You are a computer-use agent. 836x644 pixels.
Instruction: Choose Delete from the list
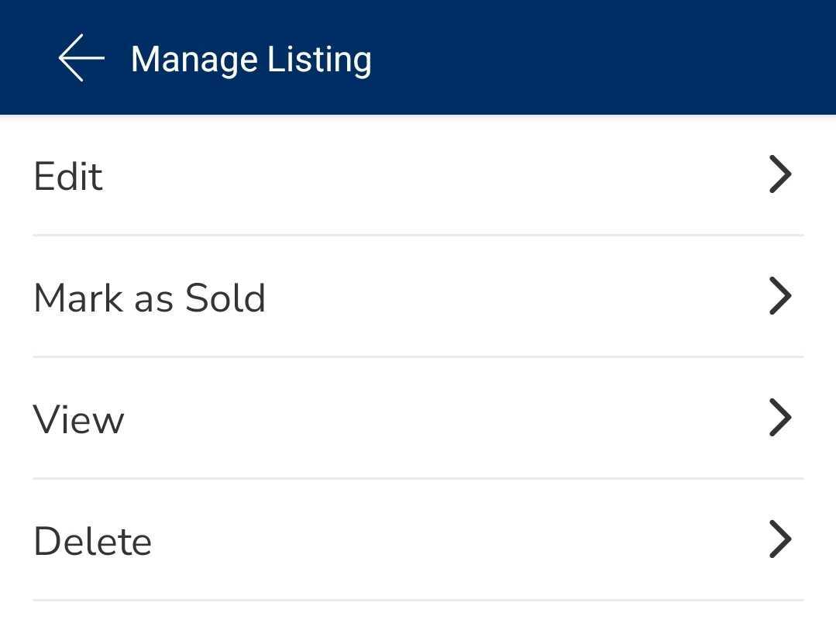[310, 541]
